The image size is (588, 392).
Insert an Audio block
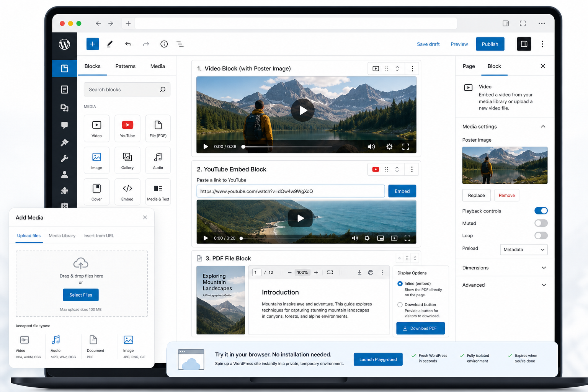coord(158,160)
